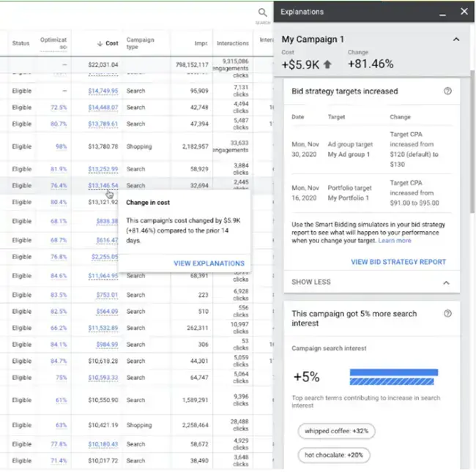476x472 pixels.
Task: Click the +81.46% change value
Action: pos(371,64)
